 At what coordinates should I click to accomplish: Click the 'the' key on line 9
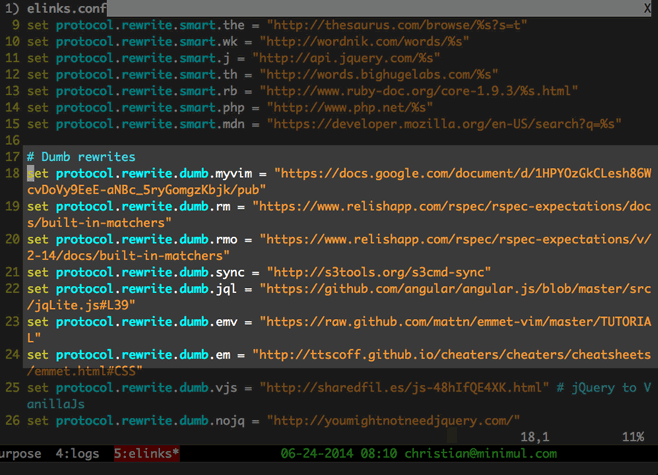(234, 25)
